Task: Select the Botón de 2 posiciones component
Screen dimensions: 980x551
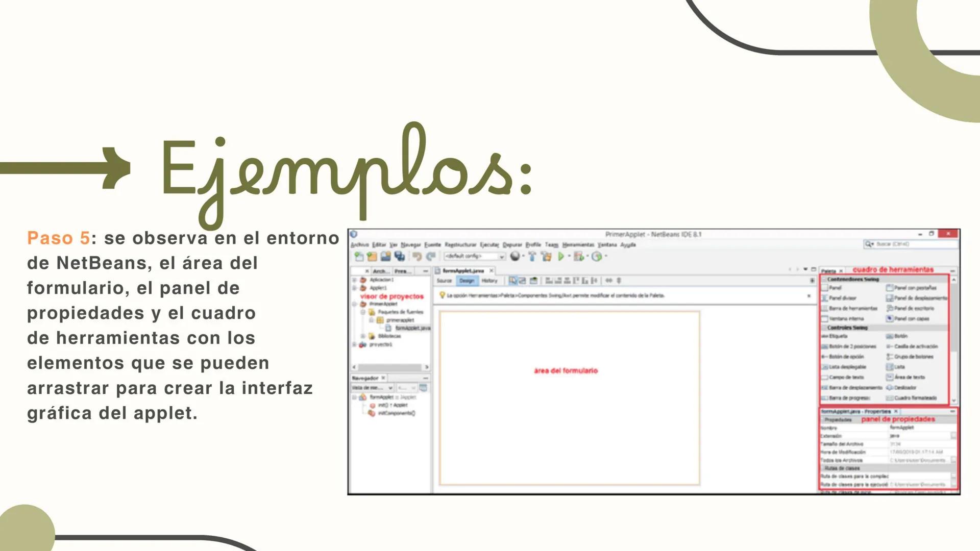Action: point(852,346)
